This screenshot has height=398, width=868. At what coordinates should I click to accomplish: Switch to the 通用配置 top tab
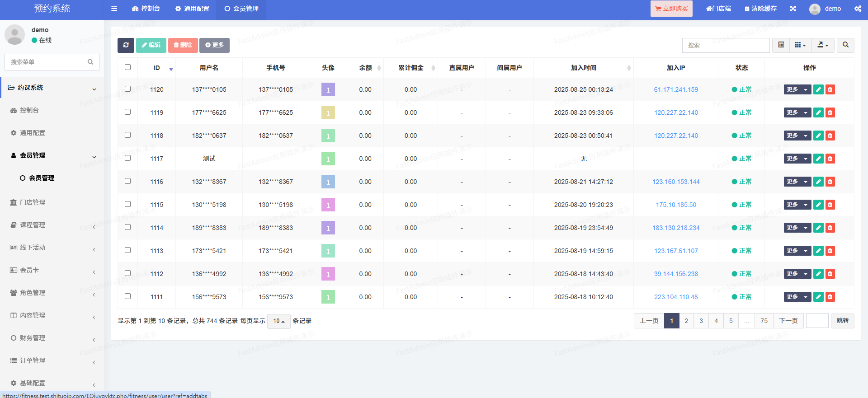[x=192, y=9]
